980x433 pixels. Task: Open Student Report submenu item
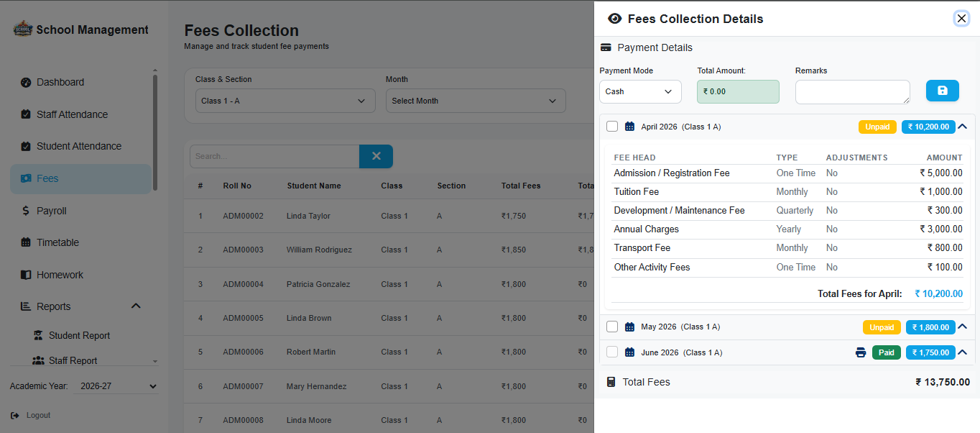pyautogui.click(x=80, y=336)
